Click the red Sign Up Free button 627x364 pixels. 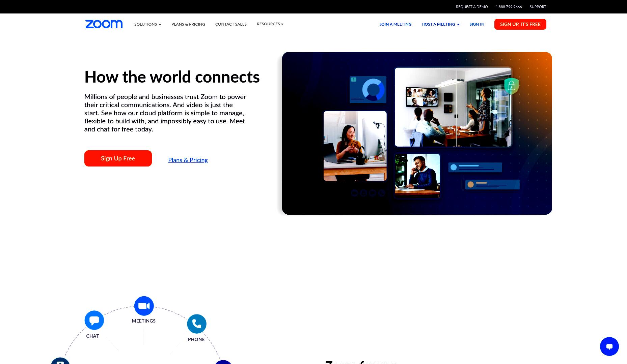pos(118,158)
